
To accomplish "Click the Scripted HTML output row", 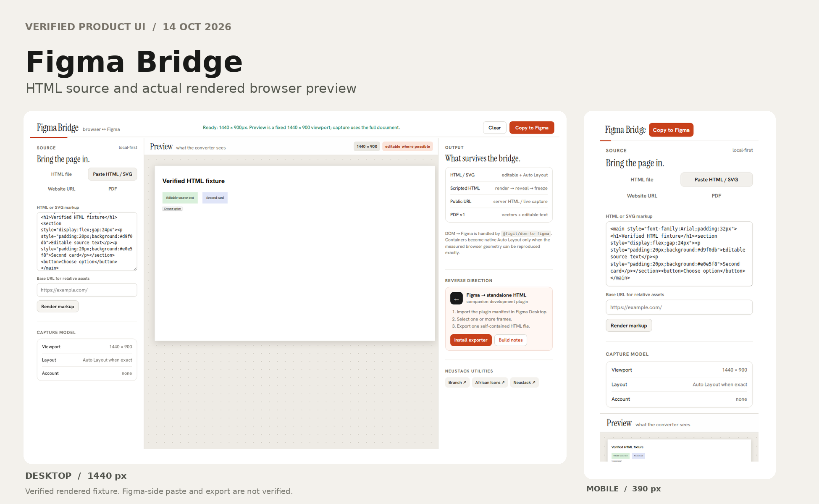I will 499,188.
